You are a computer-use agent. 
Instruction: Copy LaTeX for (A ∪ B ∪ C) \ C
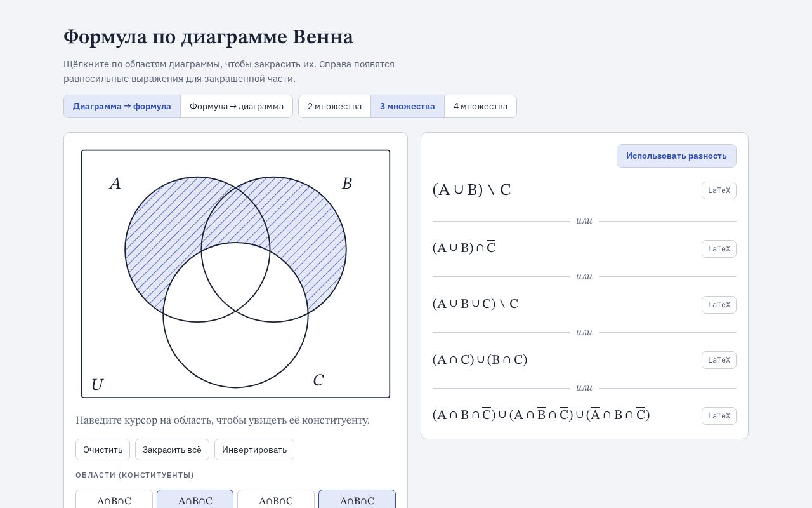(719, 305)
